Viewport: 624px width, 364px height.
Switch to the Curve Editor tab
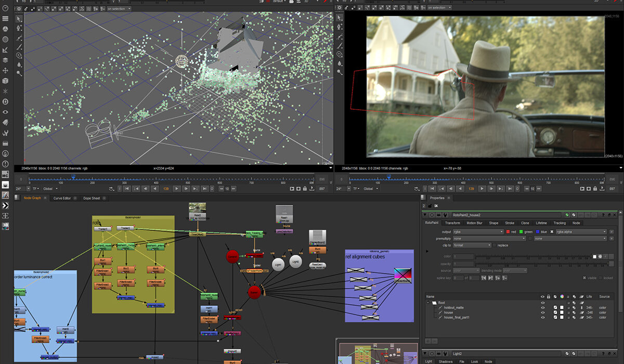click(63, 198)
